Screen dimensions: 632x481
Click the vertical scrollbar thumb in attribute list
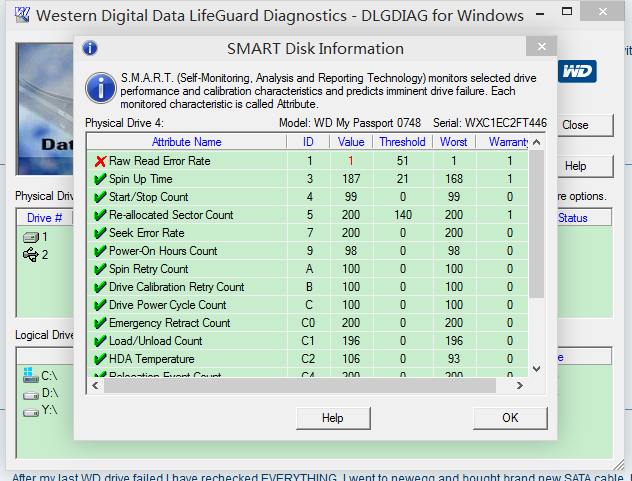click(536, 224)
